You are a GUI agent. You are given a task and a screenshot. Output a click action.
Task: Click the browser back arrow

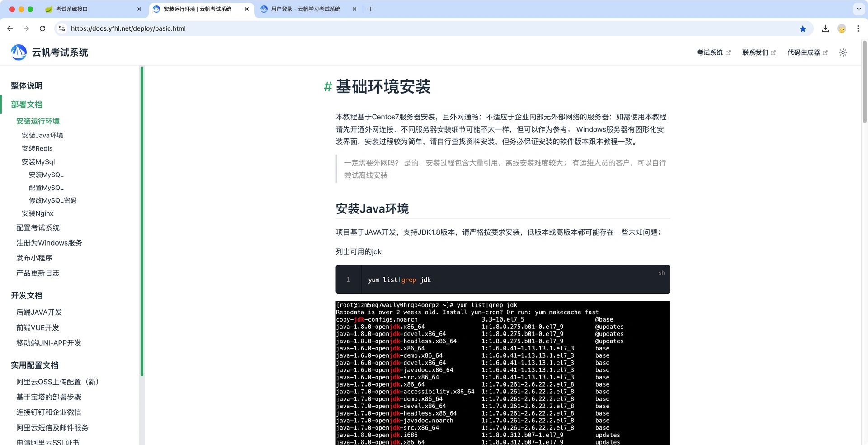click(x=10, y=28)
